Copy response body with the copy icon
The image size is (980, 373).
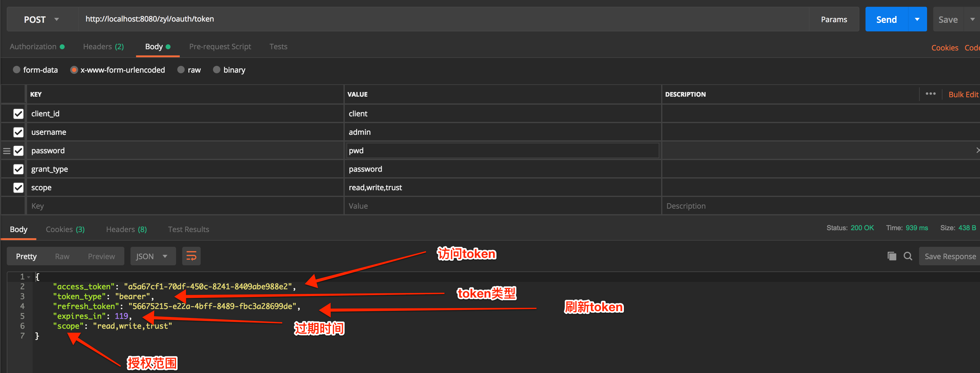pos(891,256)
